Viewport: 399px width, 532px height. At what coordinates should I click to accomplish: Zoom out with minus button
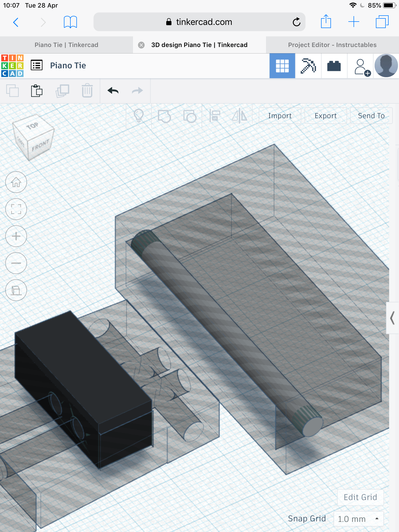[x=16, y=263]
